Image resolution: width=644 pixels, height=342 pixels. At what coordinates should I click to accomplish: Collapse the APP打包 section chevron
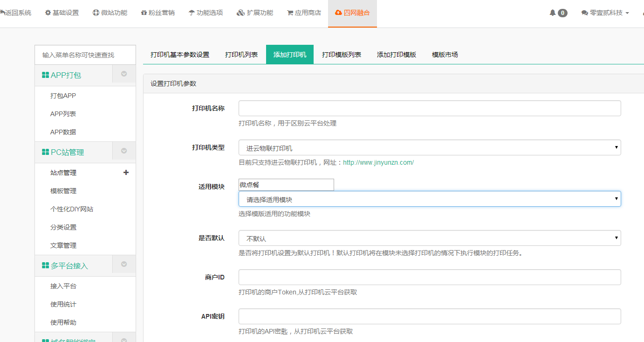(124, 74)
